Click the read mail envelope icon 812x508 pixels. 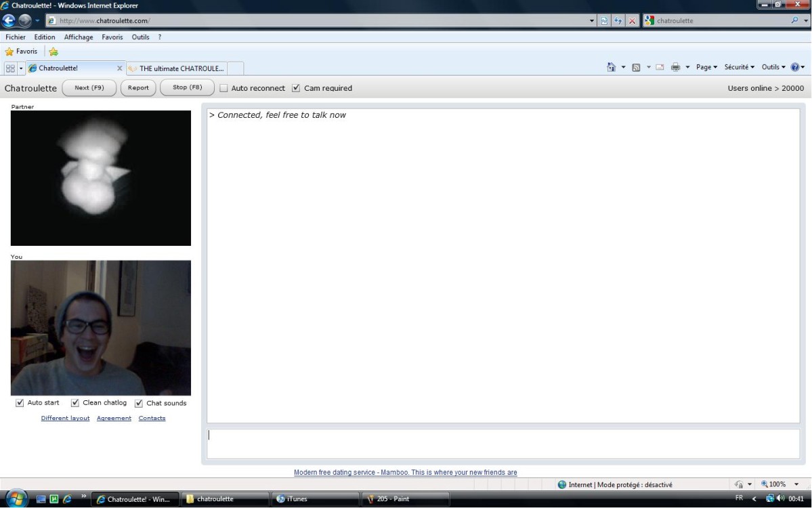tap(660, 67)
